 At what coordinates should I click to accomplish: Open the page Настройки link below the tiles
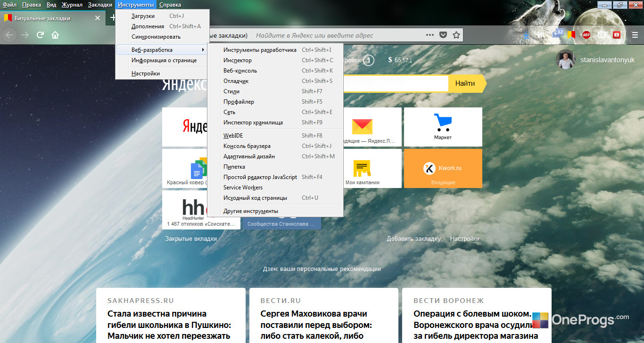point(464,239)
